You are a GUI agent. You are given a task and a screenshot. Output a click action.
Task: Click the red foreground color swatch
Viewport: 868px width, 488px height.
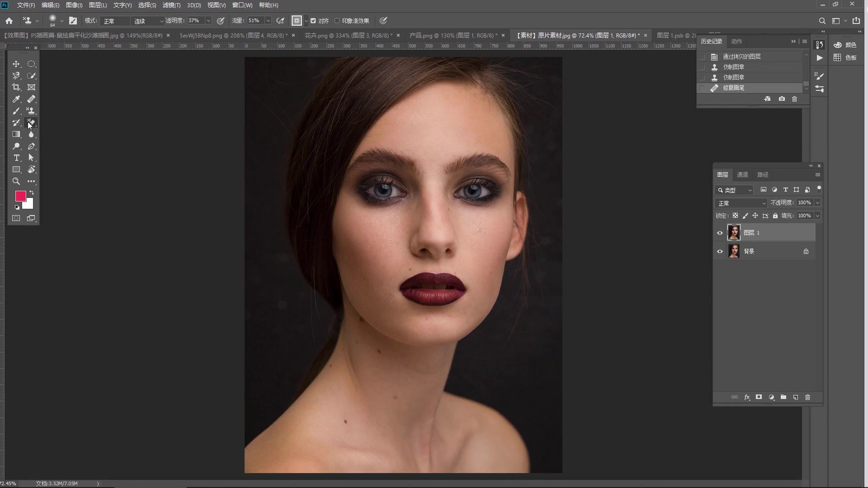[20, 196]
